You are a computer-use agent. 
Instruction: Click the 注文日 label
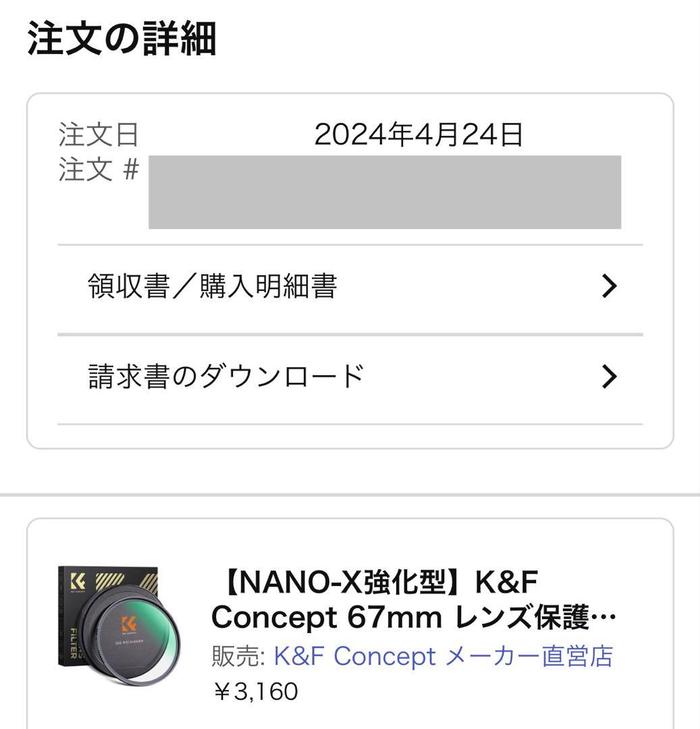[99, 135]
